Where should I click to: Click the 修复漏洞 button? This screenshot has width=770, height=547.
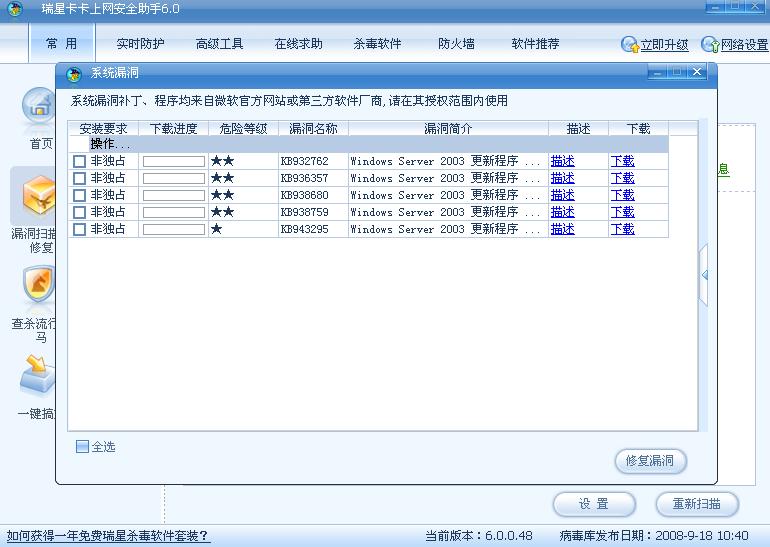(x=650, y=461)
